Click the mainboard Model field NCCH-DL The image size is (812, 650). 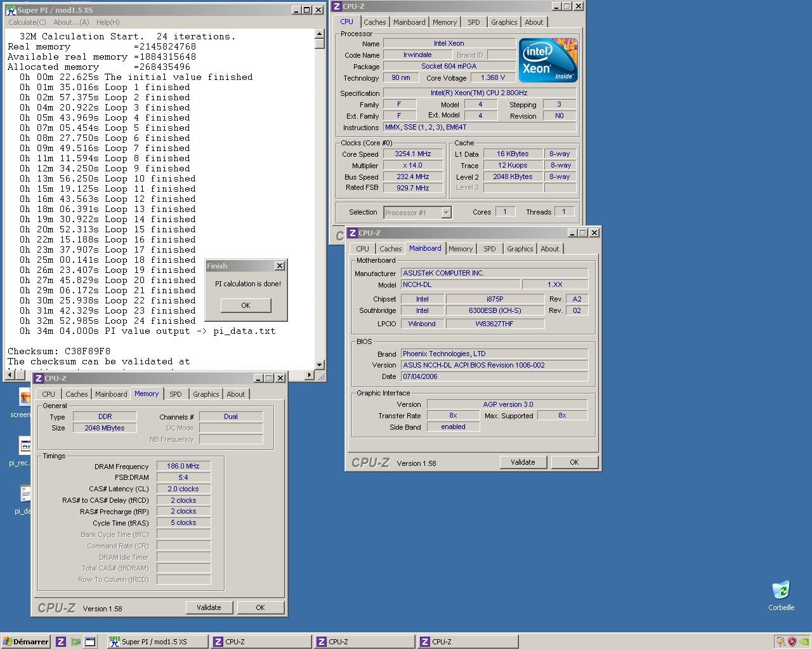coord(461,285)
